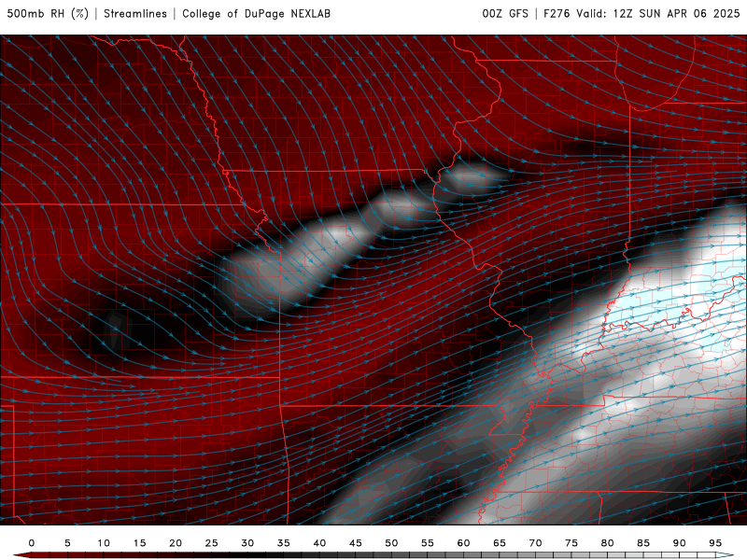This screenshot has height=560, width=747.
Task: Click the 60 label on the color scale
Action: coord(463,543)
